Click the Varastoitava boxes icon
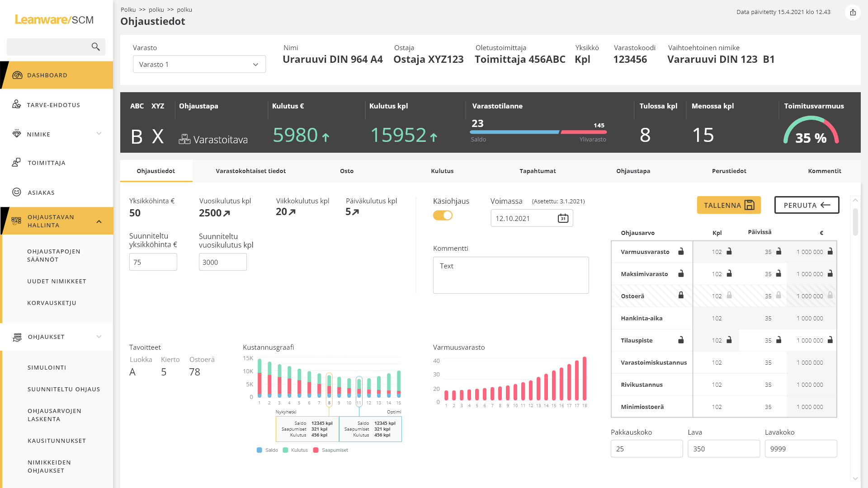 pyautogui.click(x=184, y=139)
